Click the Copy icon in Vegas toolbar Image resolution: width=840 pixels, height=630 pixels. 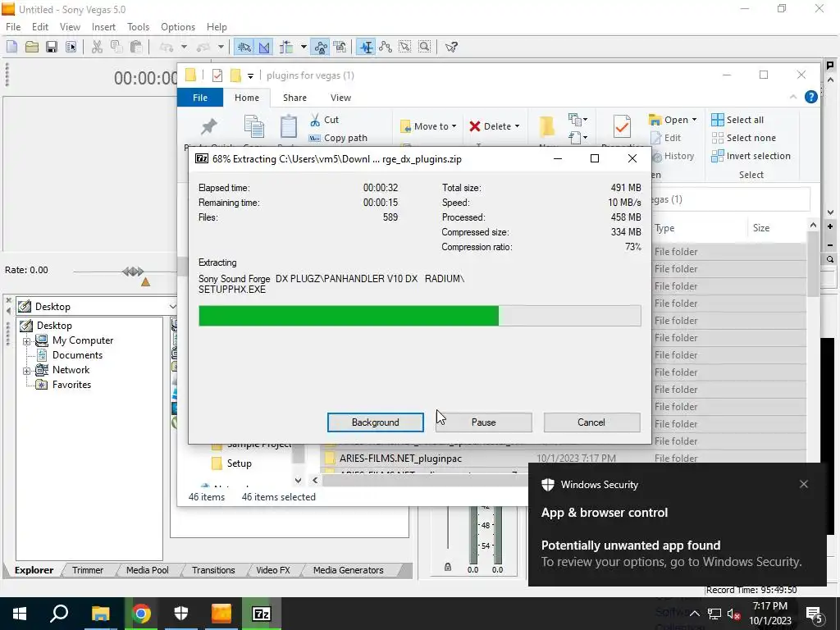click(116, 47)
